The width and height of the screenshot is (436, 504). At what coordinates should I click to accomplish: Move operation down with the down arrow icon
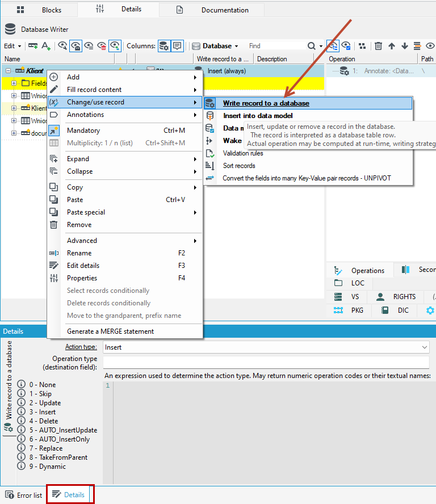[404, 46]
